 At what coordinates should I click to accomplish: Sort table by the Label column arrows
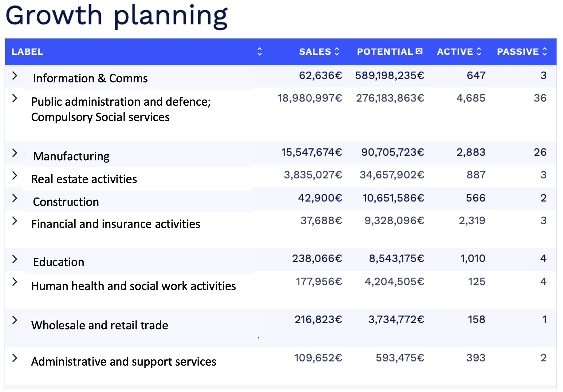click(260, 51)
